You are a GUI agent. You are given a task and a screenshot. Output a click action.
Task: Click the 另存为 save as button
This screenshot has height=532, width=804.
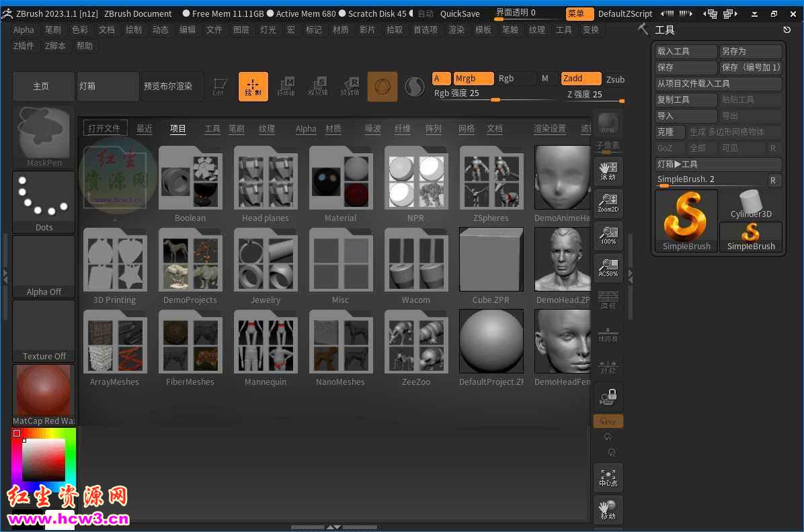point(751,51)
